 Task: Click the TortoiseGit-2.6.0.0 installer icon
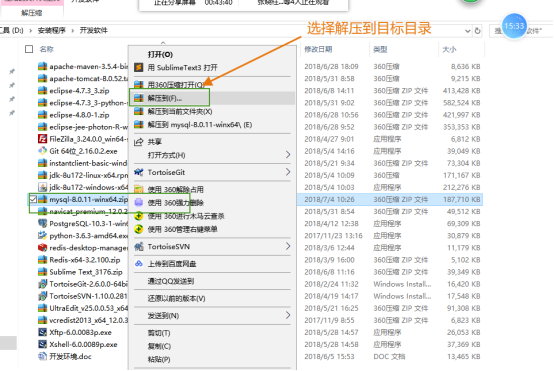pos(42,284)
